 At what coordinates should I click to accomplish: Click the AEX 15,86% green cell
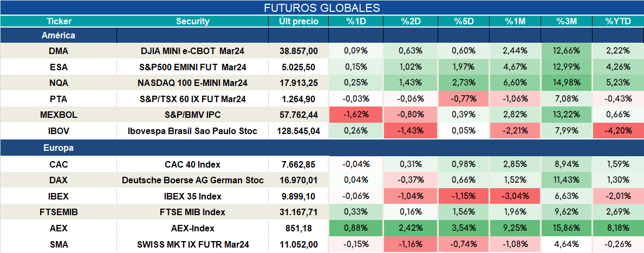[567, 229]
